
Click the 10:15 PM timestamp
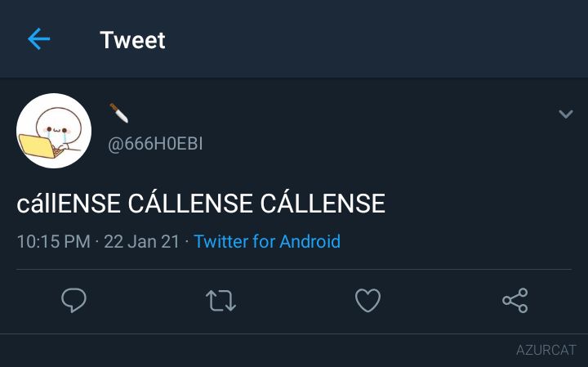click(x=54, y=241)
